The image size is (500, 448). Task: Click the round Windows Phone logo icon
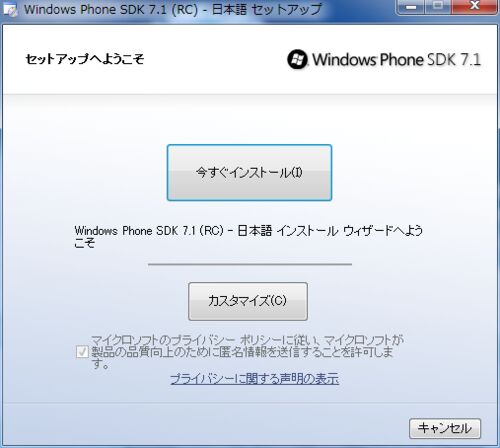coord(297,60)
